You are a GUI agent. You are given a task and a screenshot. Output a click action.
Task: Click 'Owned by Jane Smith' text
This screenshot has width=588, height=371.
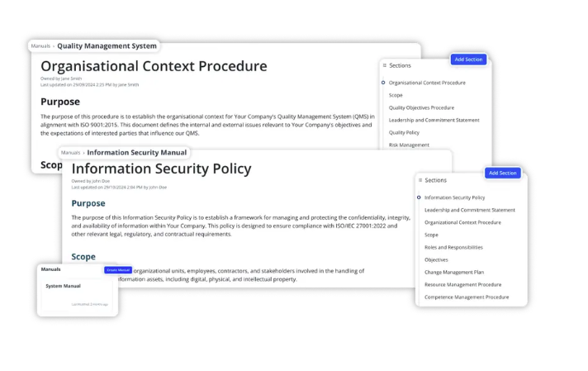coord(61,78)
